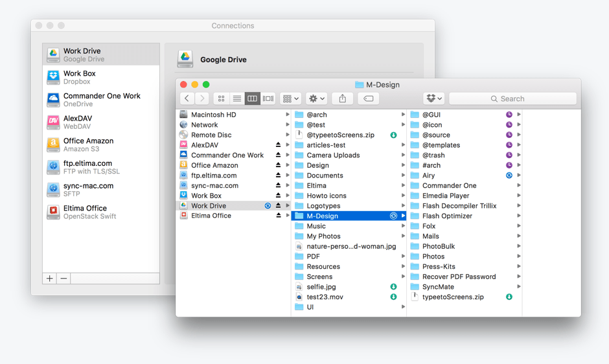Select the Logotypes folder
Screen dimensions: 609x364
(x=349, y=205)
